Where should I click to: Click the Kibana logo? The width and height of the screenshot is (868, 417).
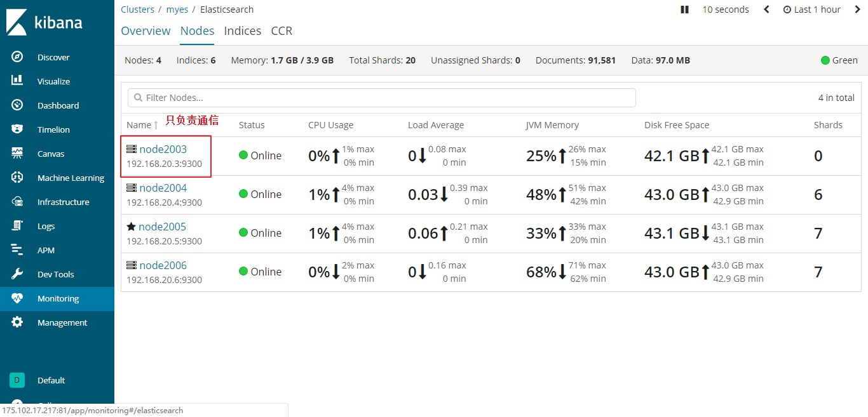click(44, 22)
